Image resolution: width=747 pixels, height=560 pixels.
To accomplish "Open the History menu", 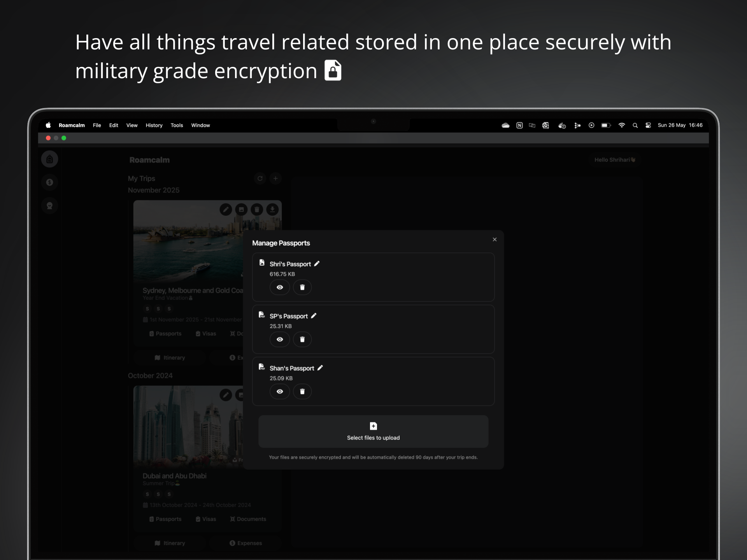I will coord(154,125).
